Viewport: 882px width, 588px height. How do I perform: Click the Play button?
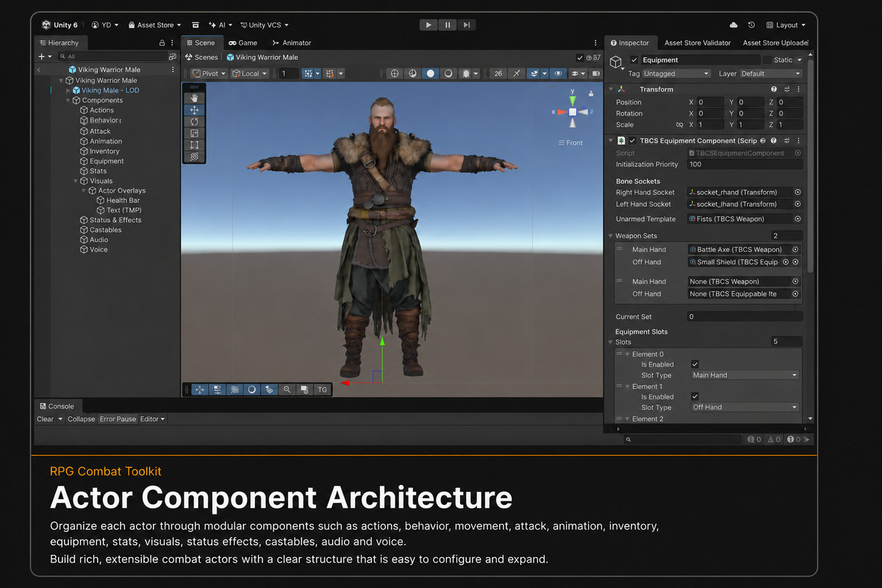click(x=429, y=25)
